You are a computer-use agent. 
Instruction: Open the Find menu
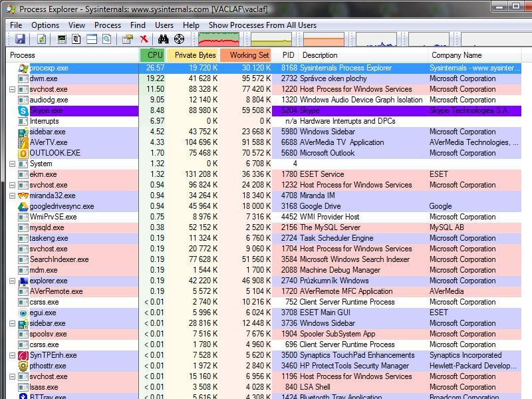[x=138, y=25]
